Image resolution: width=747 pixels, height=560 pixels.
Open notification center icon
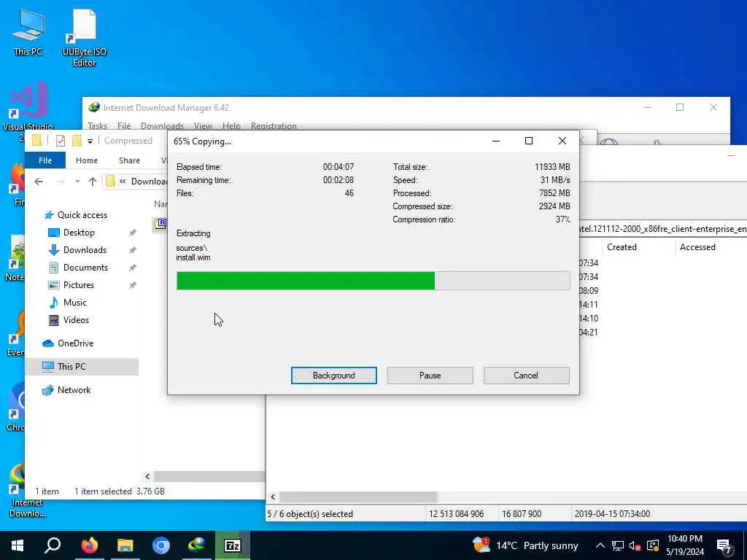point(724,546)
